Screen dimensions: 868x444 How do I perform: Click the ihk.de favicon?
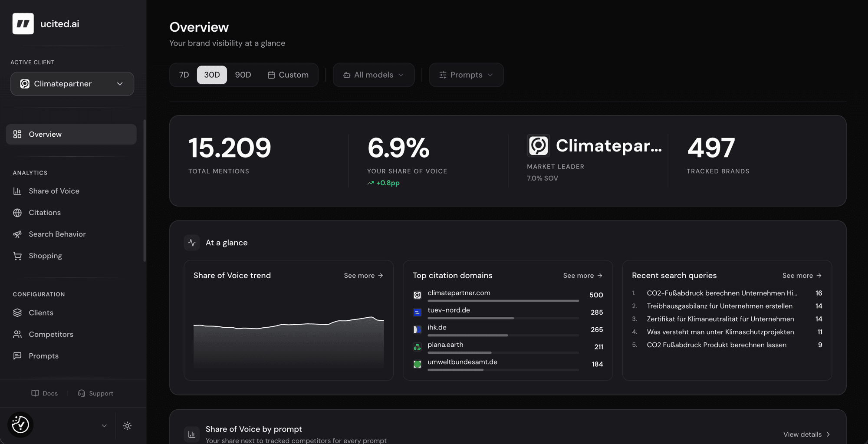click(x=417, y=329)
